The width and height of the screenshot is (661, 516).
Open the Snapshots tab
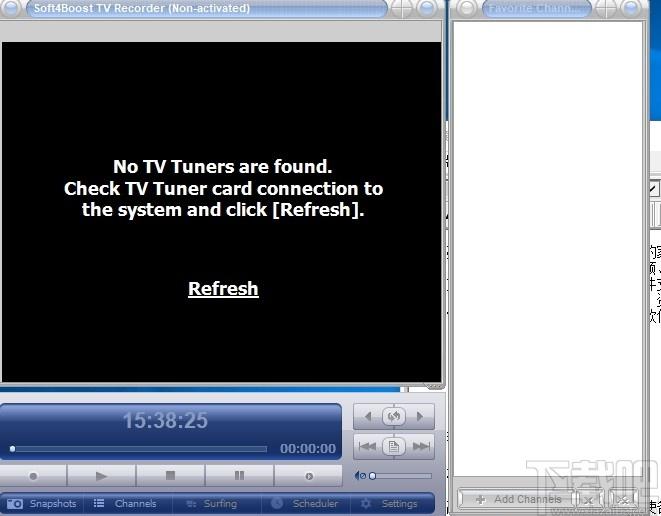(x=42, y=504)
